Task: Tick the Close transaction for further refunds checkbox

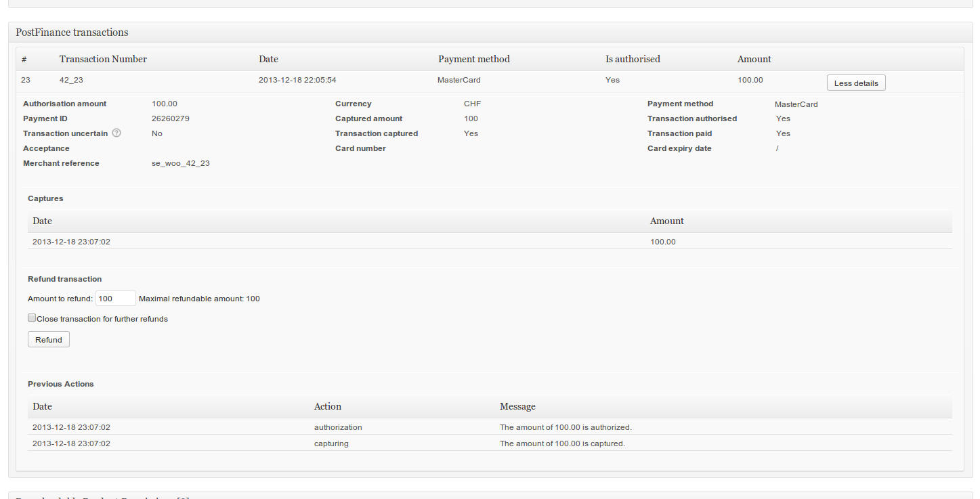Action: tap(32, 318)
